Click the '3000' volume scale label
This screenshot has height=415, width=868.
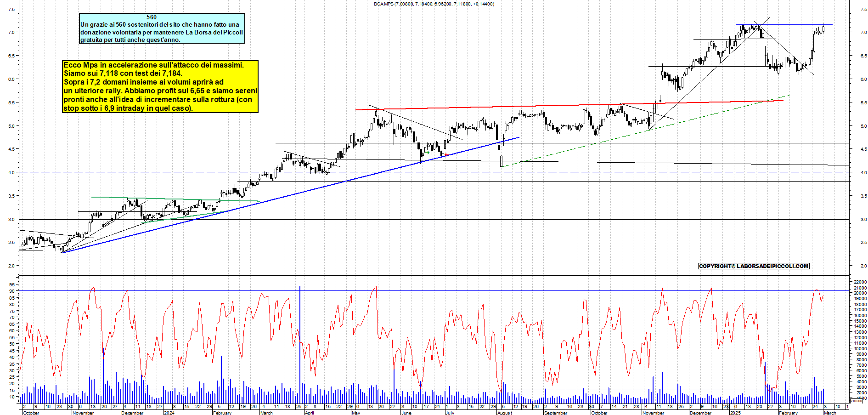coord(861,387)
